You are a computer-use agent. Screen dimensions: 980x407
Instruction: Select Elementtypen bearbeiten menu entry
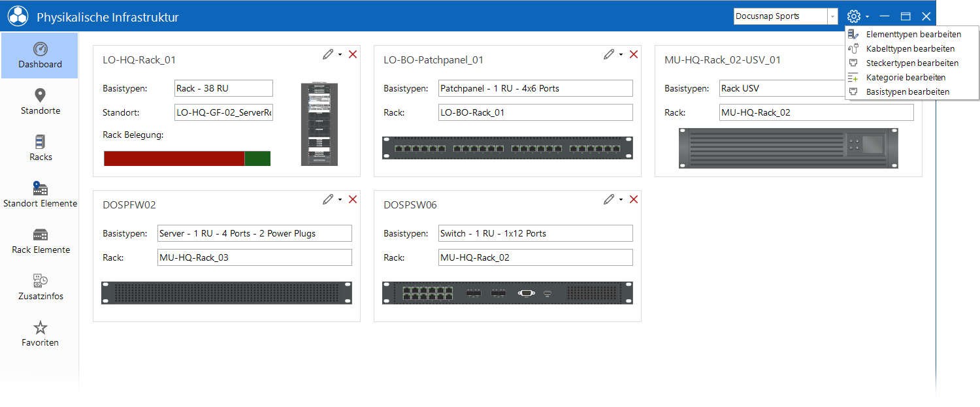[912, 35]
